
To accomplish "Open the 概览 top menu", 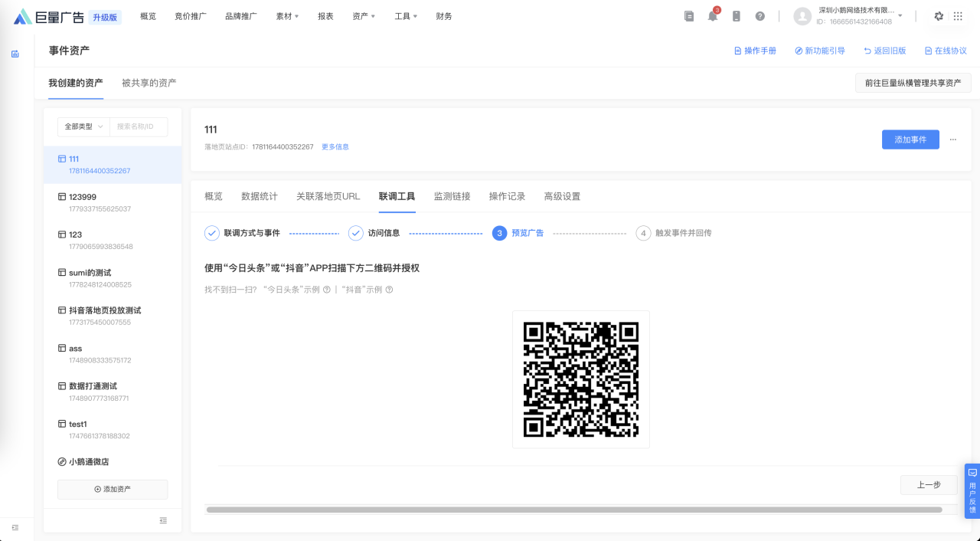I will pos(148,16).
